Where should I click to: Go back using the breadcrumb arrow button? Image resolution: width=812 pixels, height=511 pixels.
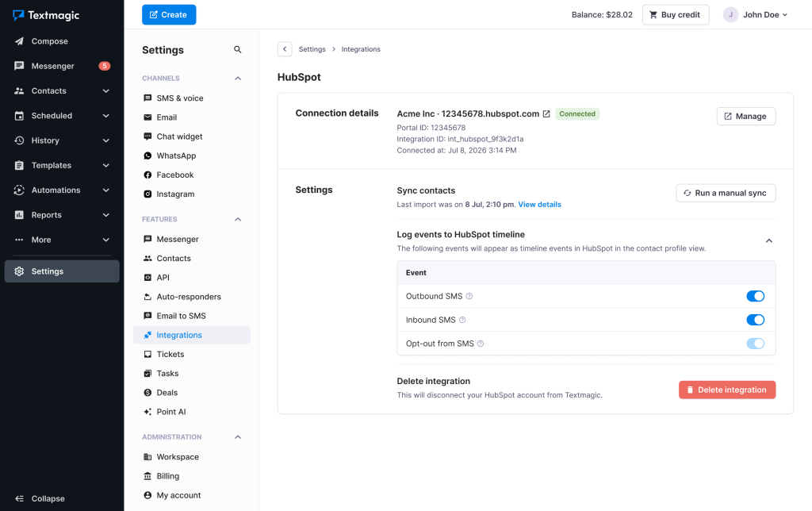285,49
